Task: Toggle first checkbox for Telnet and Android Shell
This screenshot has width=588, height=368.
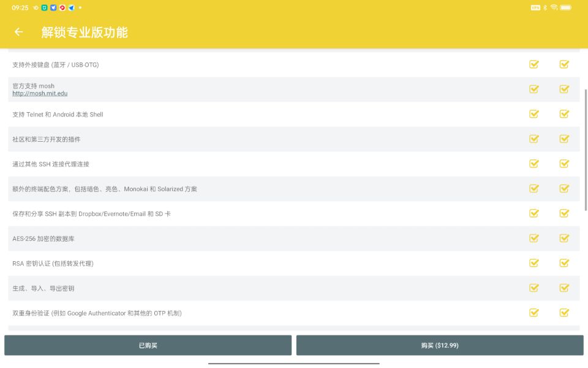Action: (x=533, y=114)
